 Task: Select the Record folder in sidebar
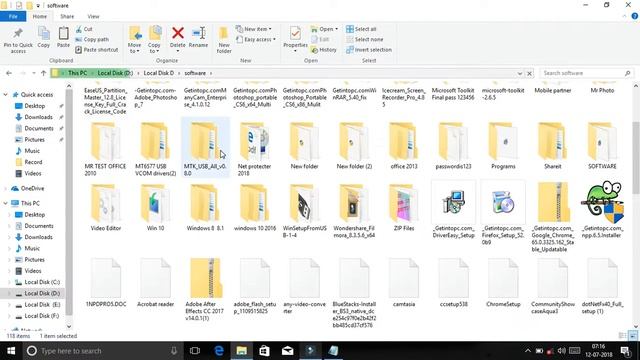(33, 162)
